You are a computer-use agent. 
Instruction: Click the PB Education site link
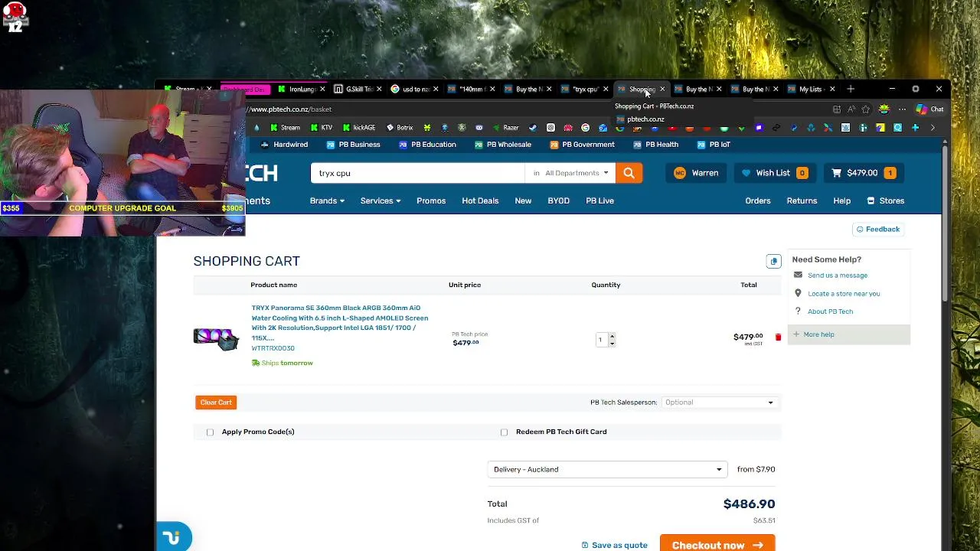point(427,145)
